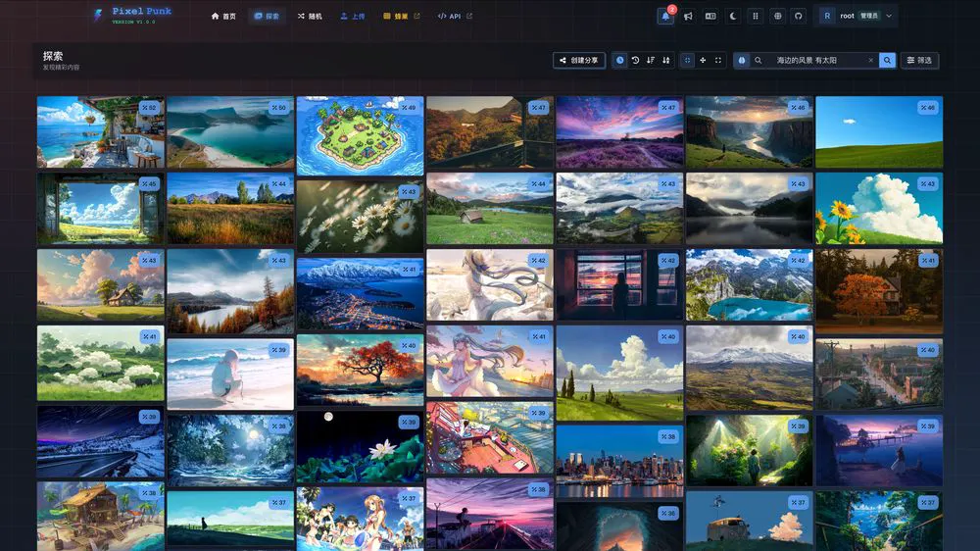Open the 随机 random page
Viewport: 980px width, 551px height.
point(309,16)
